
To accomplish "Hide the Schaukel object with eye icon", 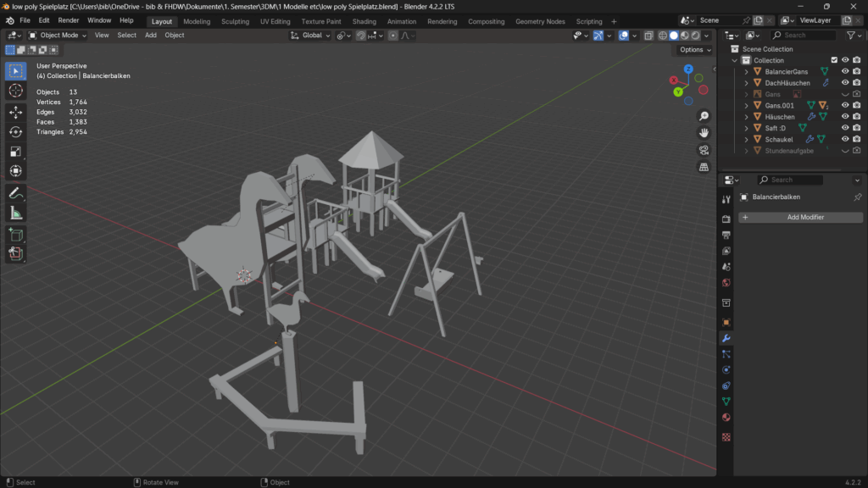I will click(844, 139).
